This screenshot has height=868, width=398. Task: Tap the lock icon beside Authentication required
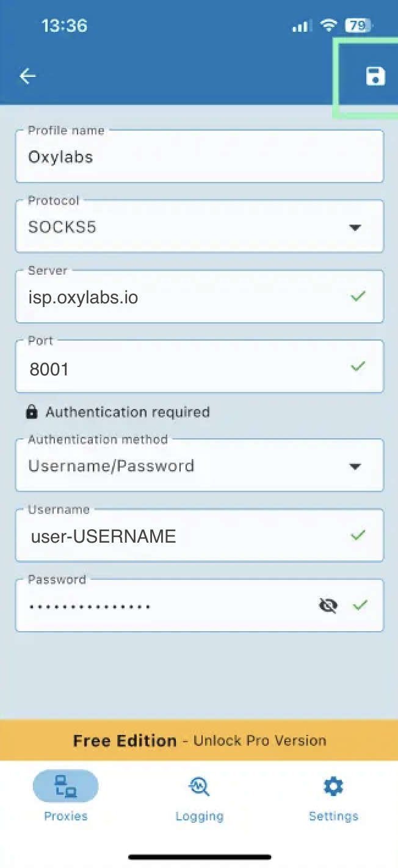coord(32,412)
